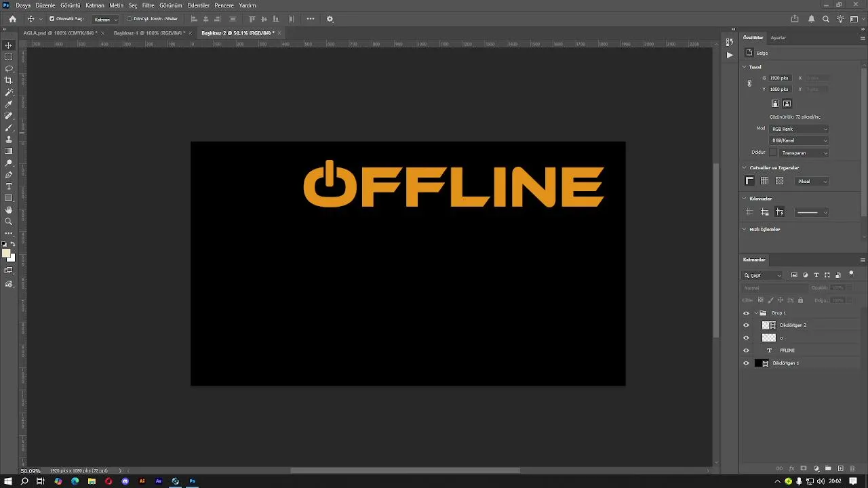
Task: Click the Doldur fill color swatch
Action: pos(772,152)
